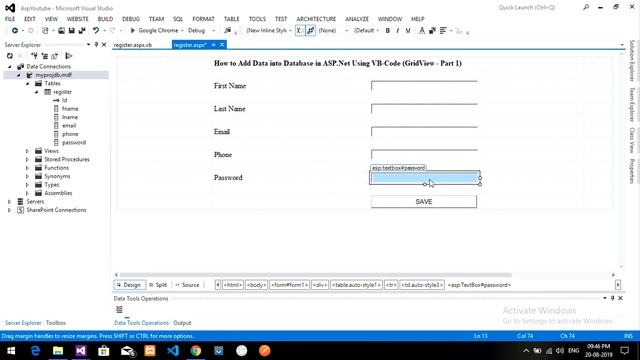Expand the SharePoint Connections node
The height and width of the screenshot is (360, 640).
(x=10, y=210)
